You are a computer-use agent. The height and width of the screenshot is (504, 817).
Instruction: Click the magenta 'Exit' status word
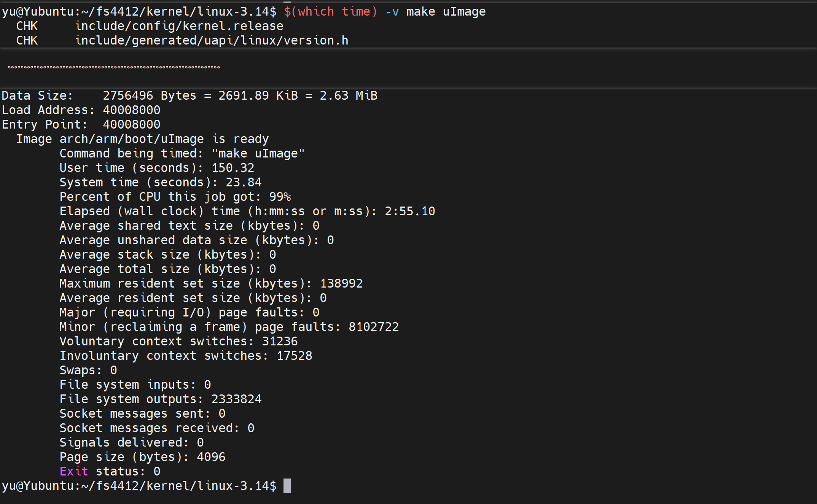[73, 471]
